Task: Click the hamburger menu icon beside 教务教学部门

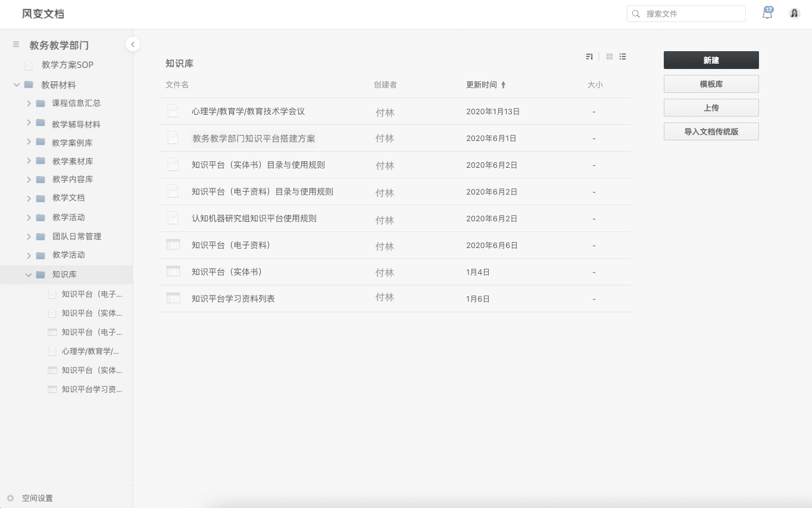Action: [x=16, y=45]
